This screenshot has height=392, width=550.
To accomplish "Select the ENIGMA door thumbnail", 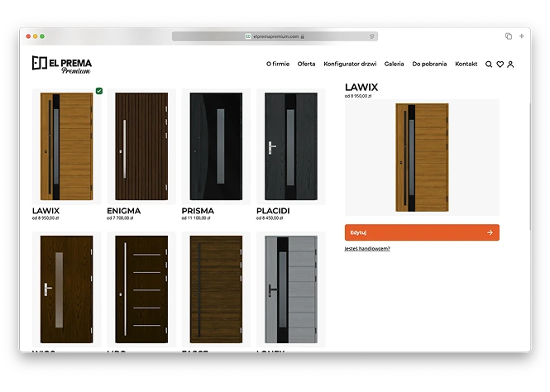I will coord(141,146).
